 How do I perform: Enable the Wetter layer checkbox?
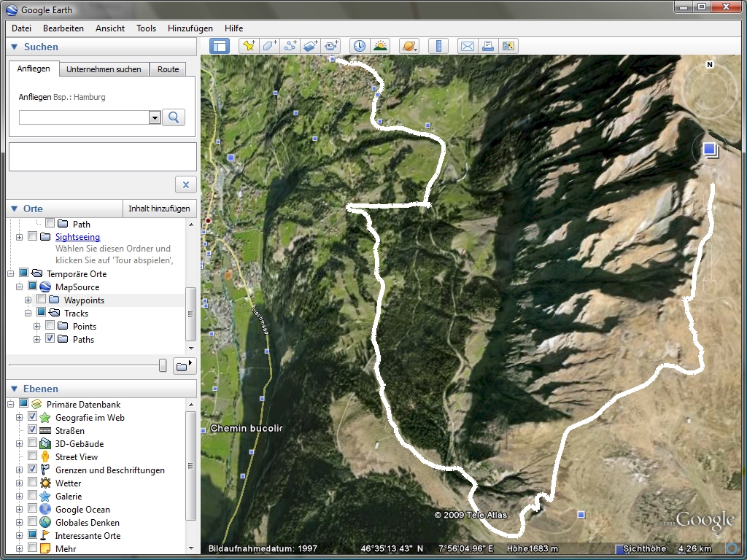click(x=32, y=483)
